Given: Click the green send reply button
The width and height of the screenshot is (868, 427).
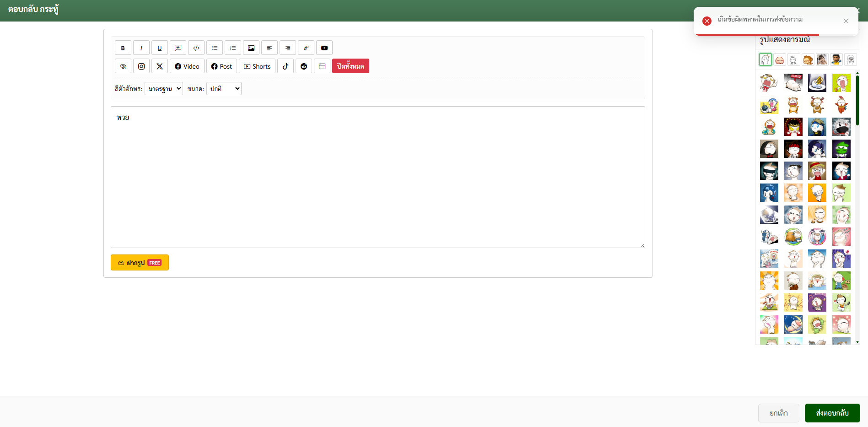Looking at the screenshot, I should coord(832,413).
